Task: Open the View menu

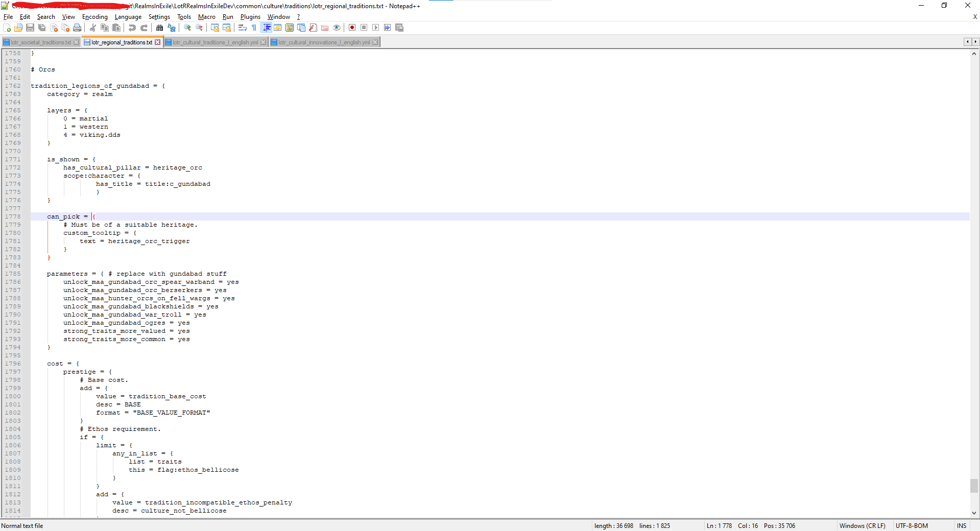Action: point(68,17)
